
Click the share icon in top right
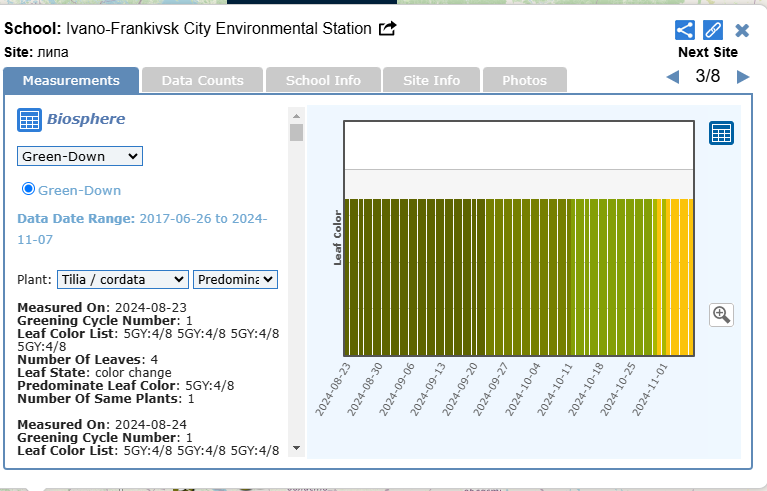pos(685,30)
